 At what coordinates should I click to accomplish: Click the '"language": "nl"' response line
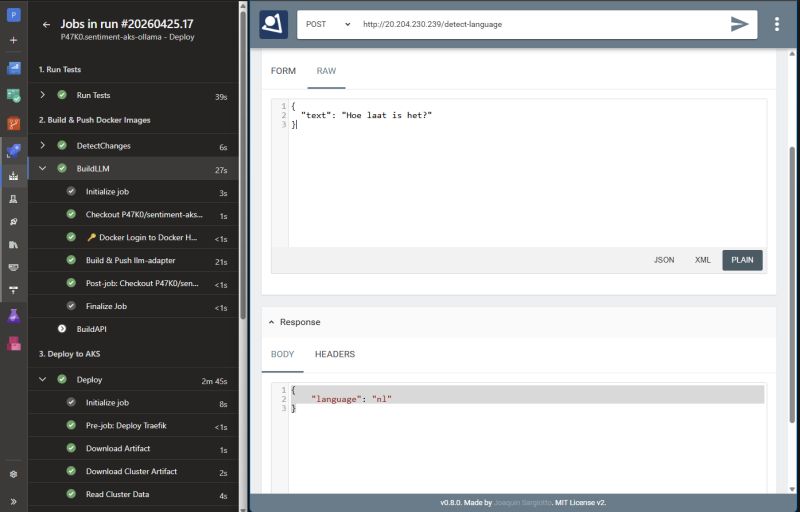pyautogui.click(x=351, y=399)
